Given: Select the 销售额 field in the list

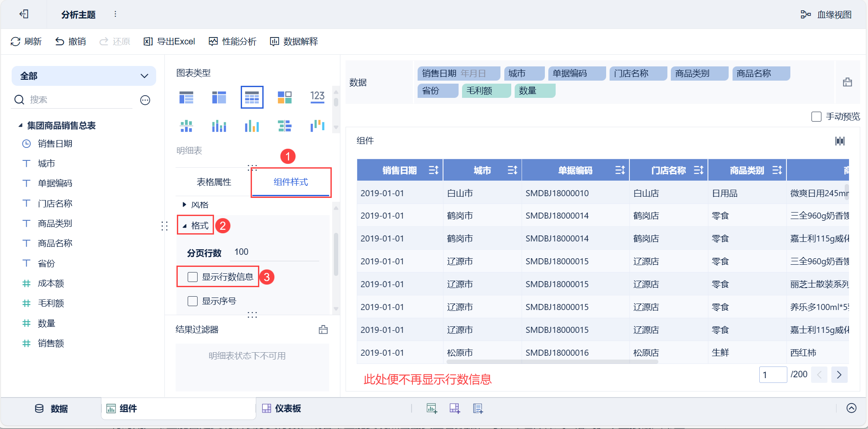Looking at the screenshot, I should (x=51, y=343).
